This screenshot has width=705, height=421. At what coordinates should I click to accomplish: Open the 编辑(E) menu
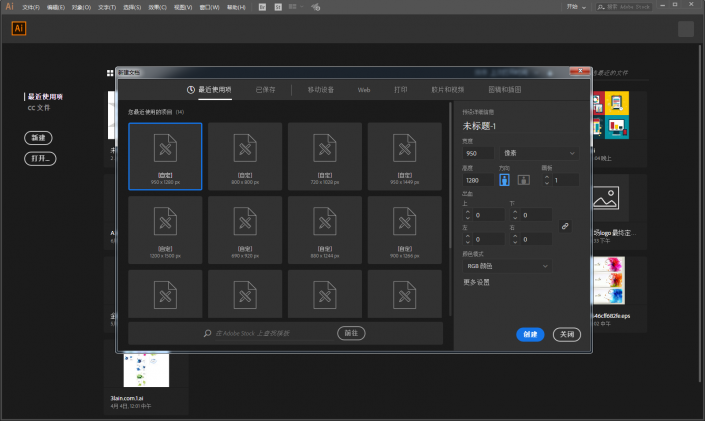[x=56, y=7]
